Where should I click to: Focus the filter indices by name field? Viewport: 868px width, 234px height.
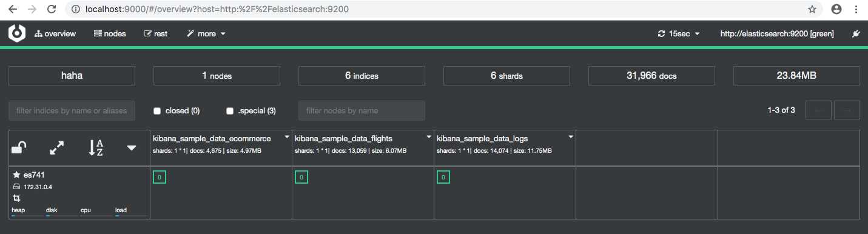coord(72,110)
